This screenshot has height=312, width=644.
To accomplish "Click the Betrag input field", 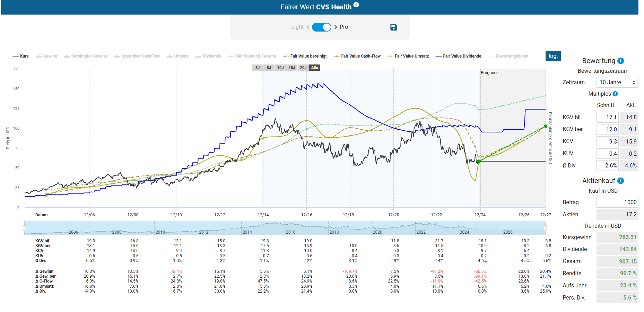I will tap(617, 202).
